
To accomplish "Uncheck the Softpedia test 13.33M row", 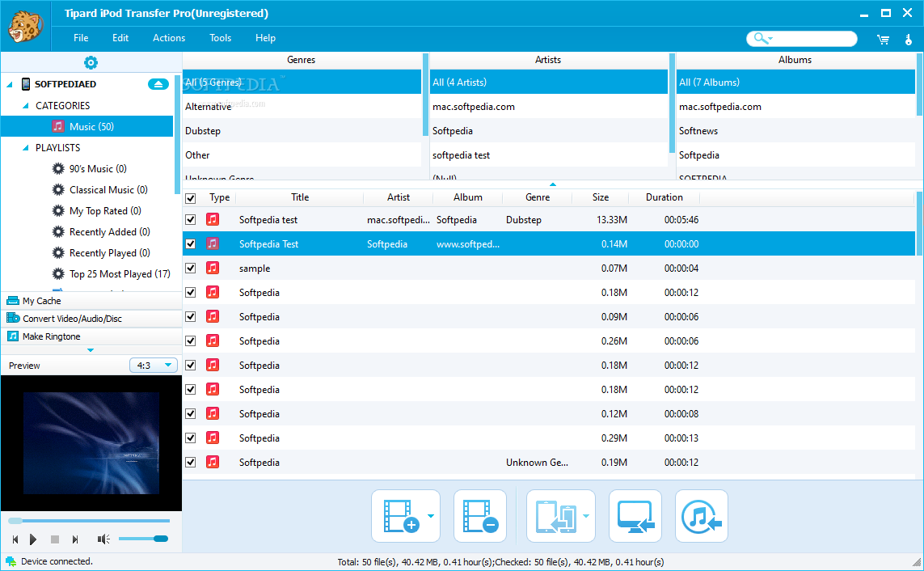I will pyautogui.click(x=190, y=220).
